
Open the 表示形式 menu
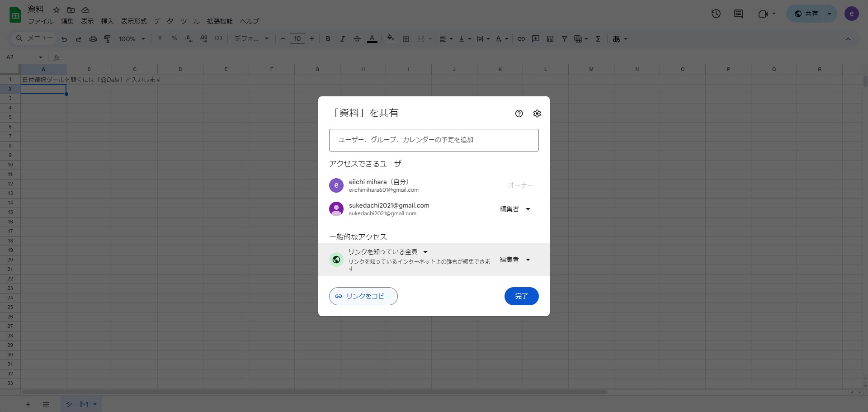(x=134, y=21)
